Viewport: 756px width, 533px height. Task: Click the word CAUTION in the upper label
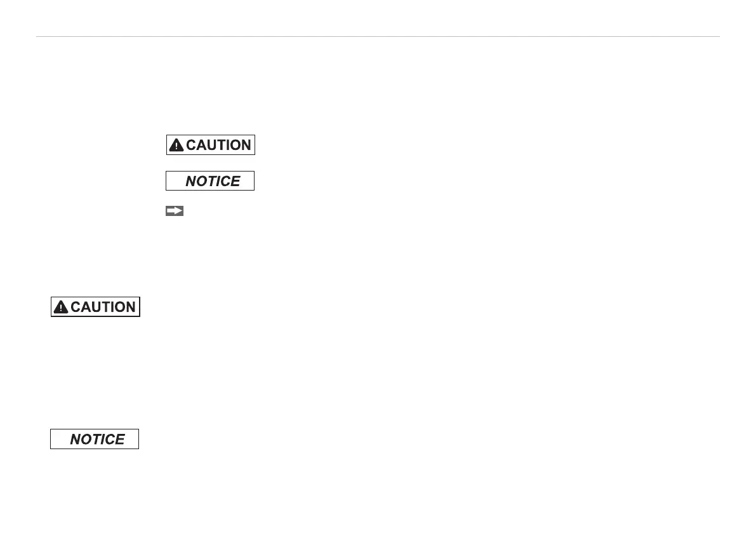click(218, 145)
